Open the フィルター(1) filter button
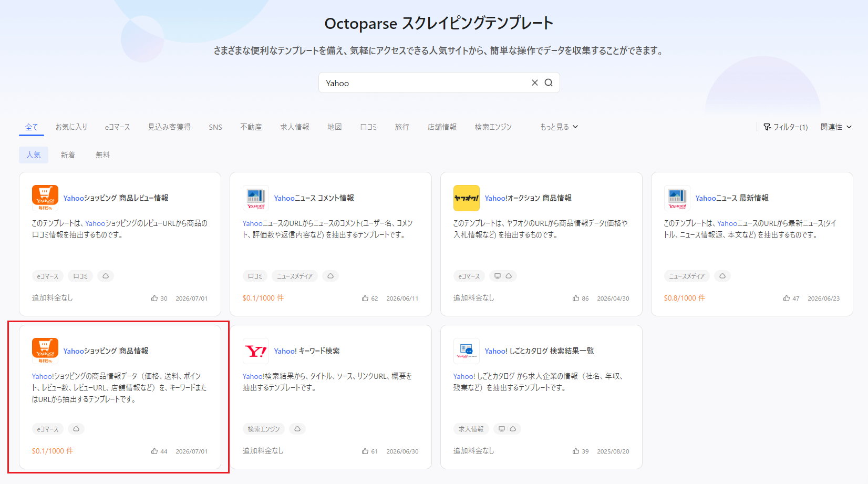 click(x=786, y=127)
